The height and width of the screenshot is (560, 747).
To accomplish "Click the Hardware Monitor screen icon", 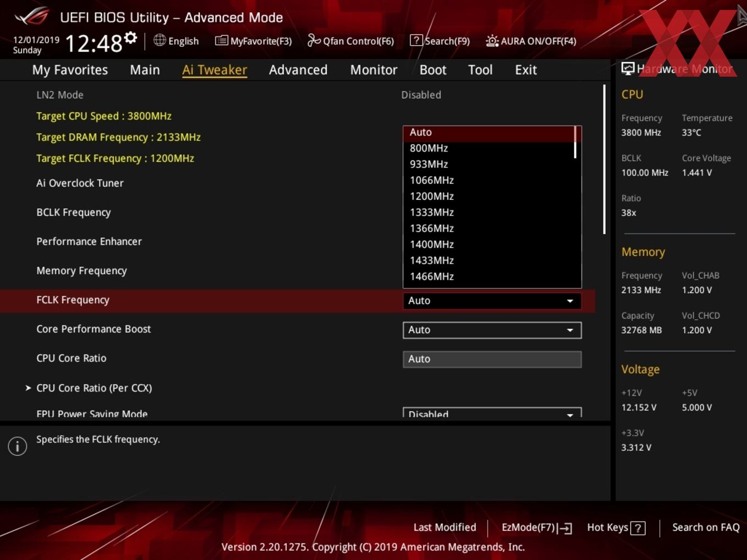I will [628, 69].
